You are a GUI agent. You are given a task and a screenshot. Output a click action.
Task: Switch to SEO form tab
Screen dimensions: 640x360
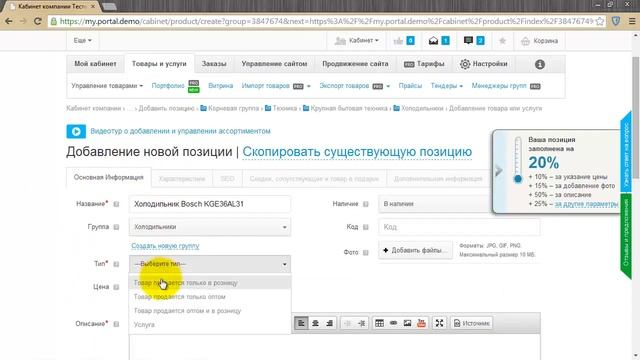point(227,179)
